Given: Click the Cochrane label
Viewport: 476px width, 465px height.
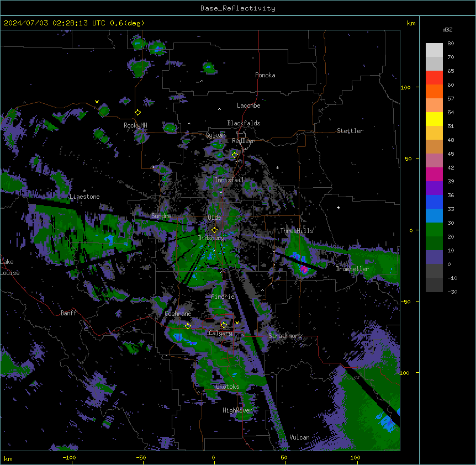Looking at the screenshot, I should 178,314.
